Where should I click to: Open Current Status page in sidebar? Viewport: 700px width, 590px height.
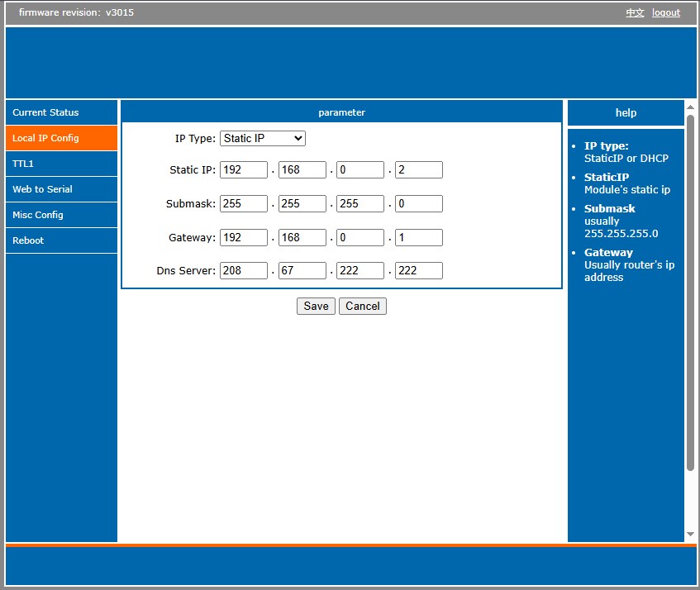[61, 112]
